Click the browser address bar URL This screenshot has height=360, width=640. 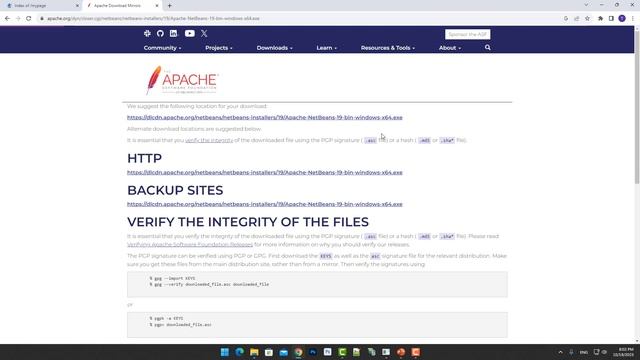pos(153,18)
